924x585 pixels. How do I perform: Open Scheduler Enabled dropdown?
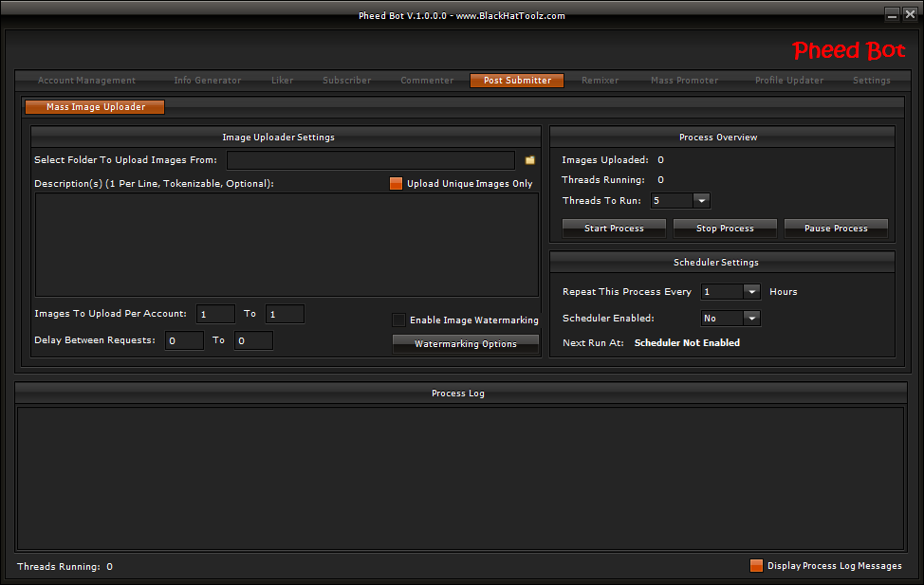click(751, 319)
